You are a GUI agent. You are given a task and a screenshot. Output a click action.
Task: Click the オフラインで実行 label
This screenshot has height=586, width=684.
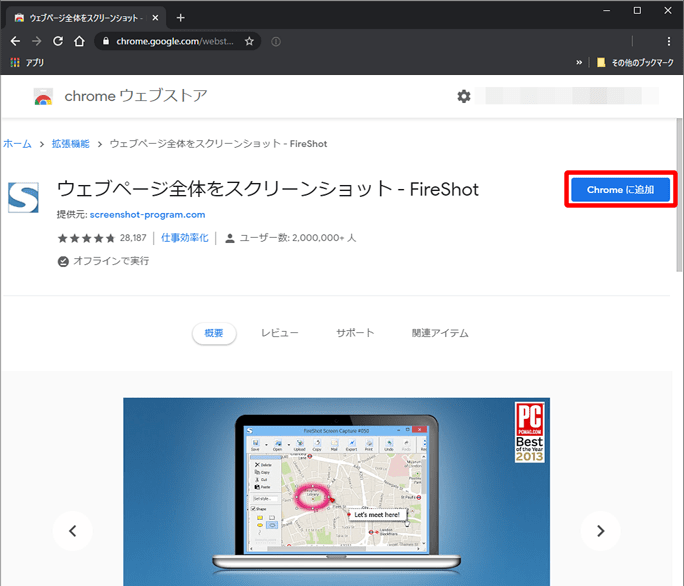[111, 261]
